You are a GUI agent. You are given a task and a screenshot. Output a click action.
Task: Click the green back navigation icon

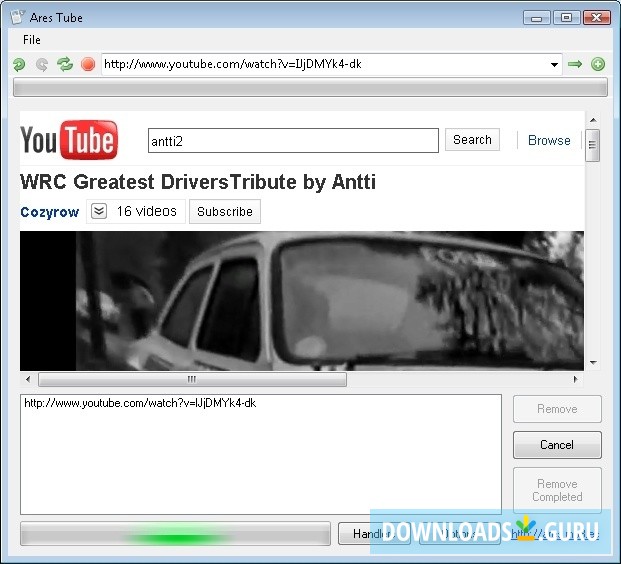(19, 64)
